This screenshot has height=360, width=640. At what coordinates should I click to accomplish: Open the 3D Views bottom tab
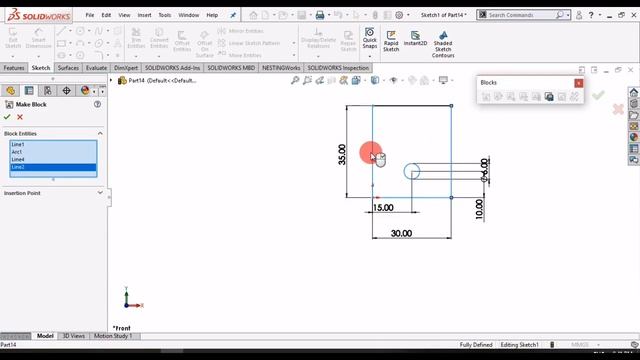73,336
